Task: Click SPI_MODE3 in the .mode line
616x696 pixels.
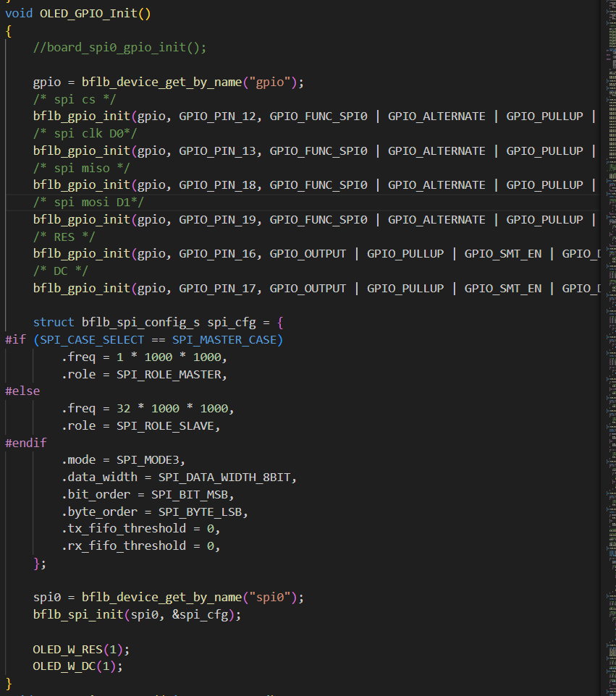Action: point(148,460)
